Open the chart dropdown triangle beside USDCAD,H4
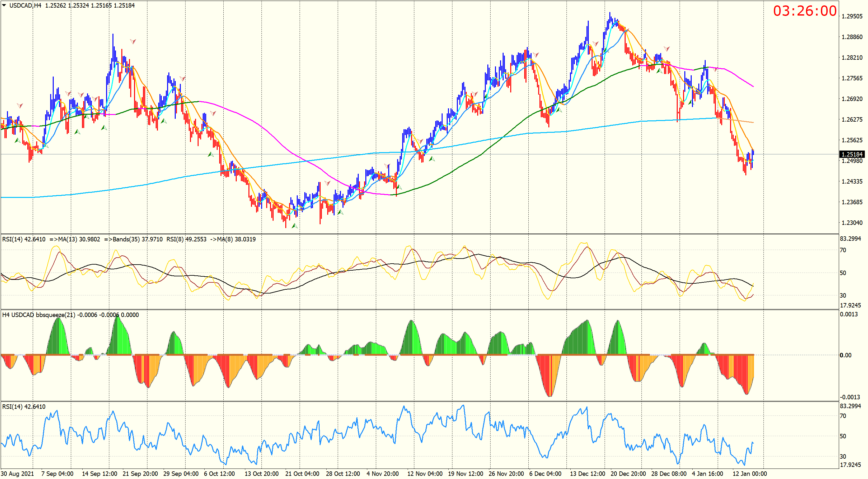Image resolution: width=868 pixels, height=479 pixels. pyautogui.click(x=4, y=5)
